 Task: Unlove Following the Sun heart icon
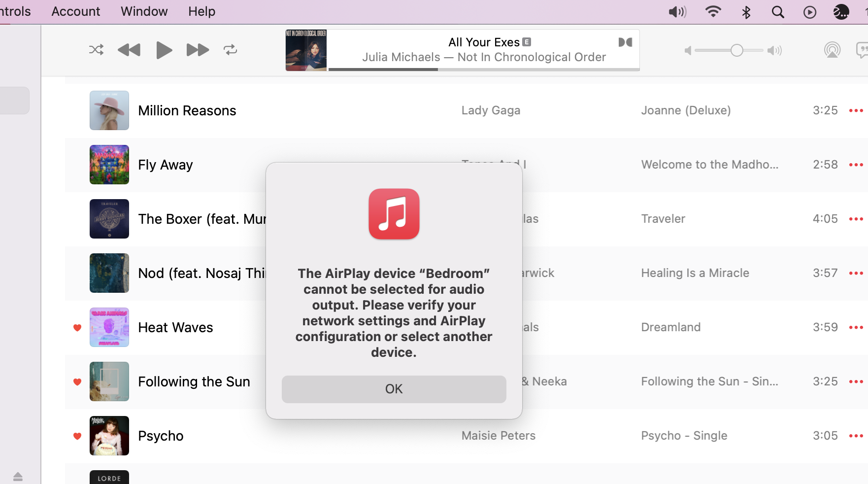(77, 381)
